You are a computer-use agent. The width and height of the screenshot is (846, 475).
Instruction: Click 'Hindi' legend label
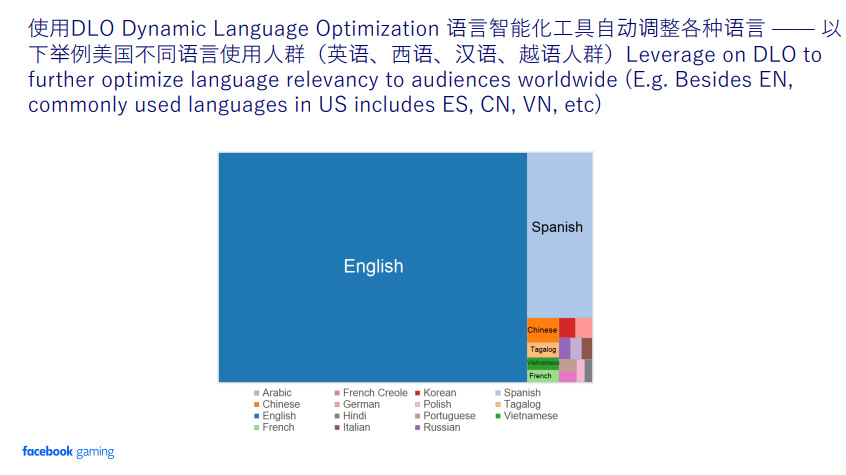coord(354,416)
